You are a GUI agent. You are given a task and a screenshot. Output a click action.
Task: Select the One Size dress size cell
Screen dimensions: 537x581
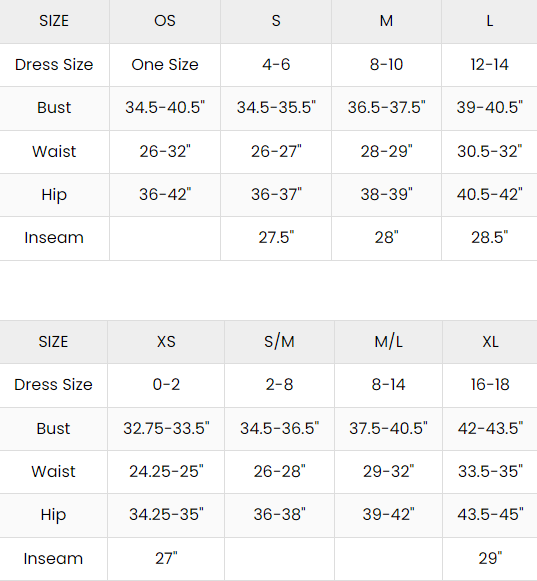165,65
